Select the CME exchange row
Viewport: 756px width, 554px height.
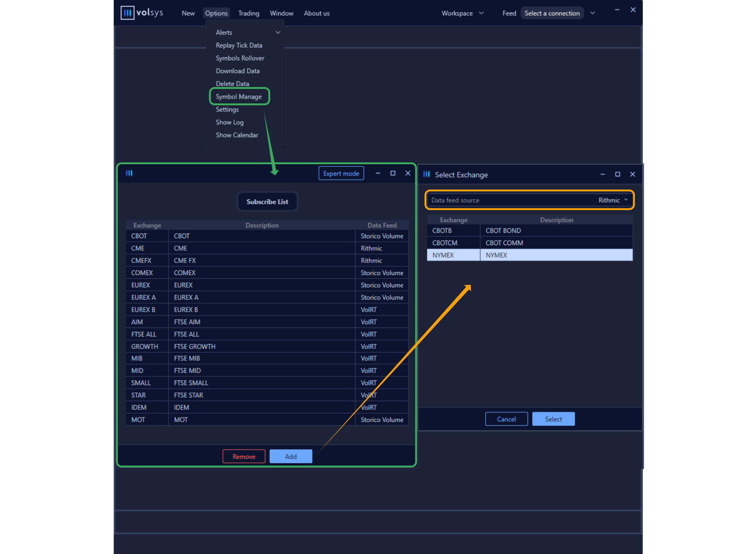[267, 248]
